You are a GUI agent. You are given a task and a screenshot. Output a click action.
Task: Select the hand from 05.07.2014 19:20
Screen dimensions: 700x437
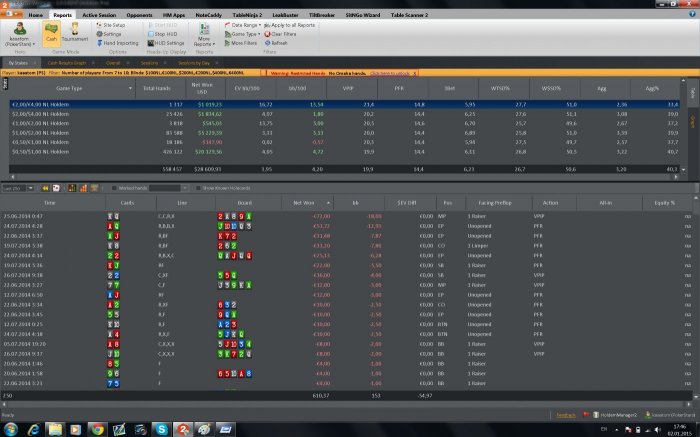tap(346, 344)
